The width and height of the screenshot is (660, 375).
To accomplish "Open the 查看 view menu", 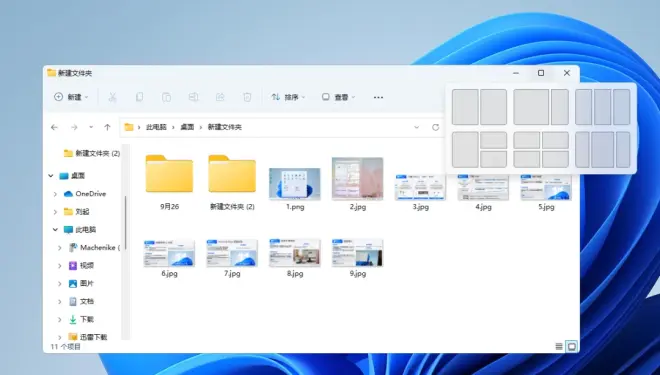I will coord(338,97).
